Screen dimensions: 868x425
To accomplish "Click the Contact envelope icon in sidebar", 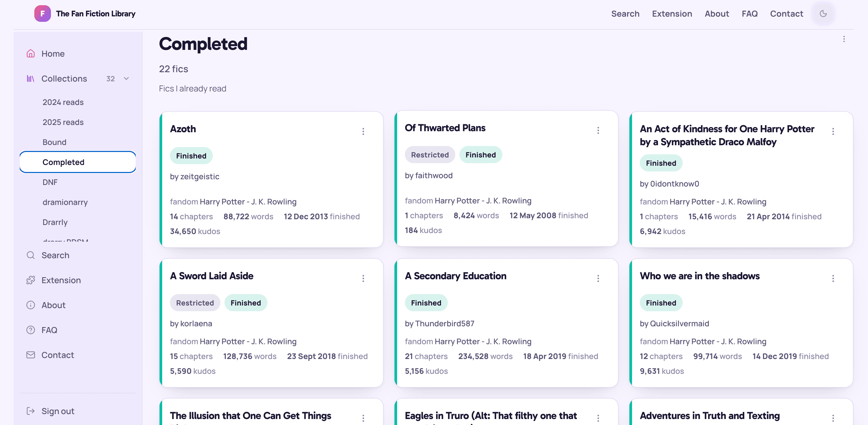I will coord(31,355).
